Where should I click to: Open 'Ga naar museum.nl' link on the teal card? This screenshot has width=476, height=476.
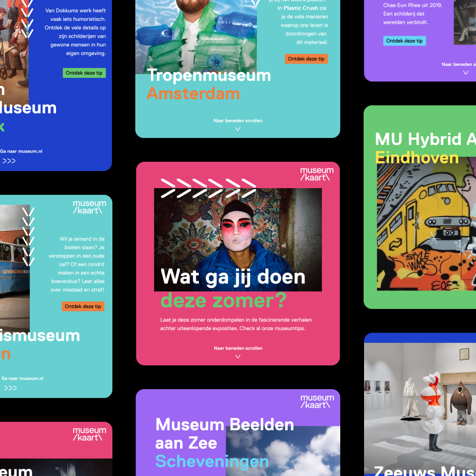click(x=22, y=378)
